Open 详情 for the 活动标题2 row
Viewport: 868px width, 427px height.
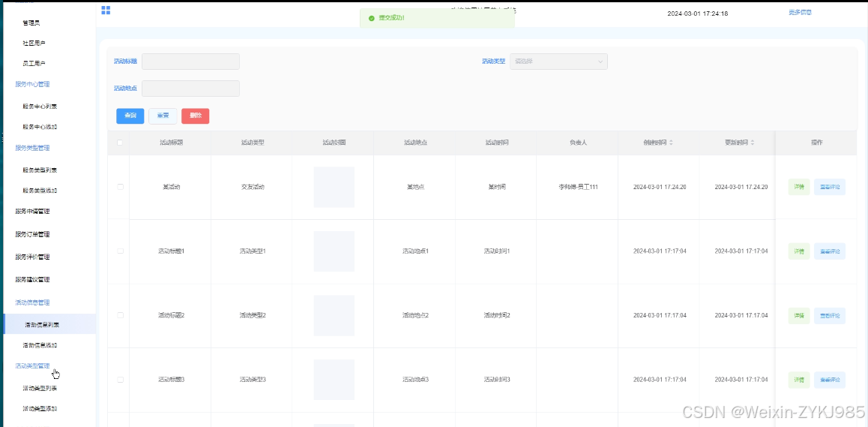pyautogui.click(x=799, y=315)
